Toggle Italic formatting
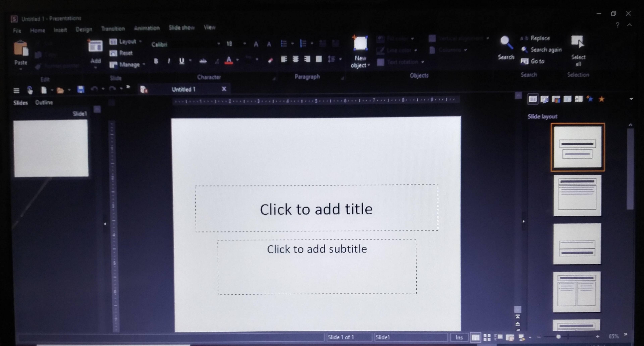644x346 pixels. 169,61
